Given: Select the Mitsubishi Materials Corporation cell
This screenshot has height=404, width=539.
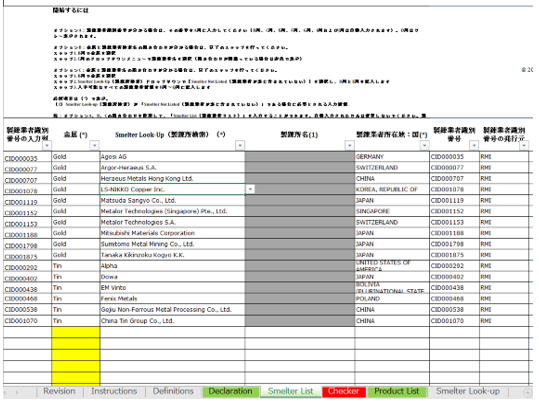Looking at the screenshot, I should click(172, 233).
